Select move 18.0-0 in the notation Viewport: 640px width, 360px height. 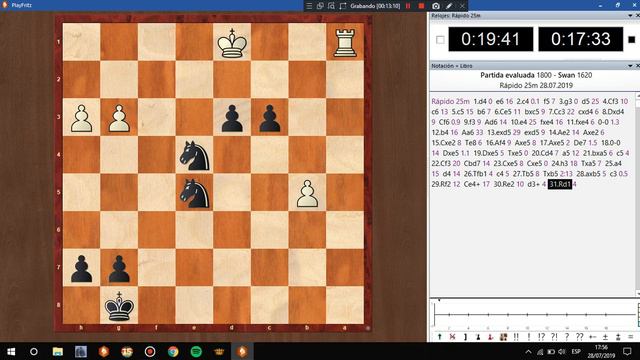click(x=611, y=142)
